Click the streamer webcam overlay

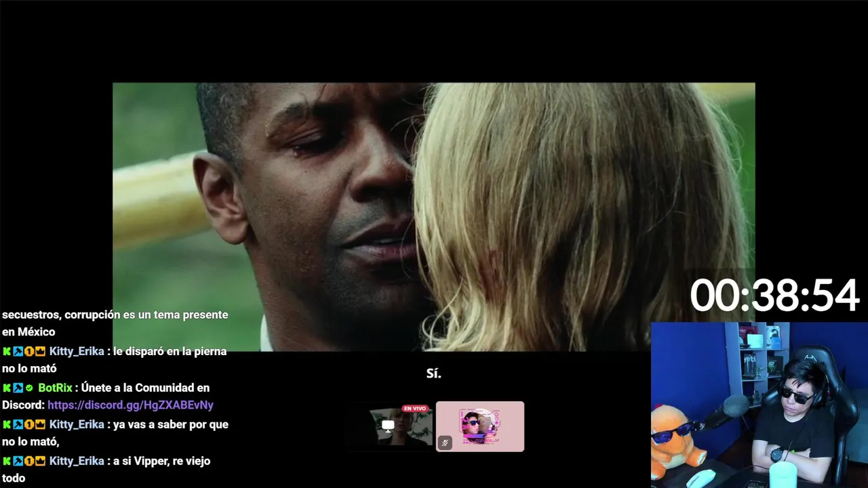coord(759,405)
